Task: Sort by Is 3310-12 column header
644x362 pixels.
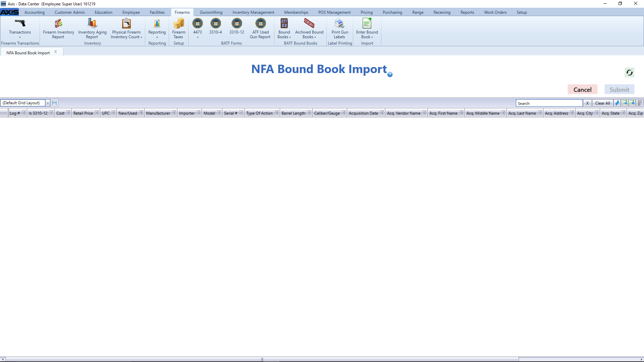Action: 38,113
